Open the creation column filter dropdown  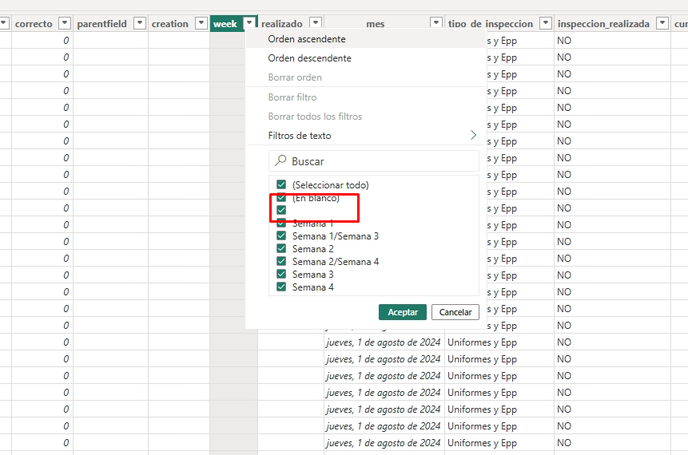pos(200,23)
